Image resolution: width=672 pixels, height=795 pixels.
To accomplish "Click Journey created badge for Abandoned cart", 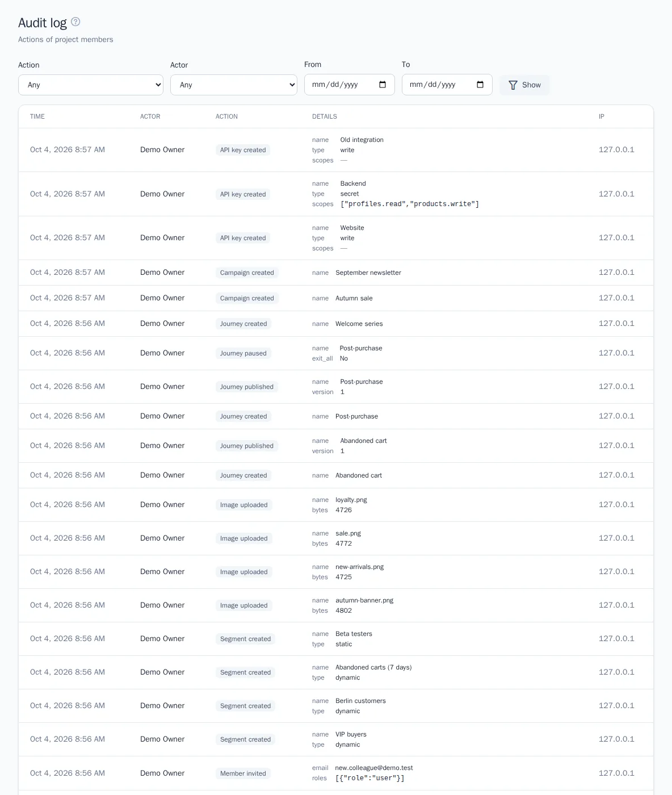I will (x=243, y=475).
